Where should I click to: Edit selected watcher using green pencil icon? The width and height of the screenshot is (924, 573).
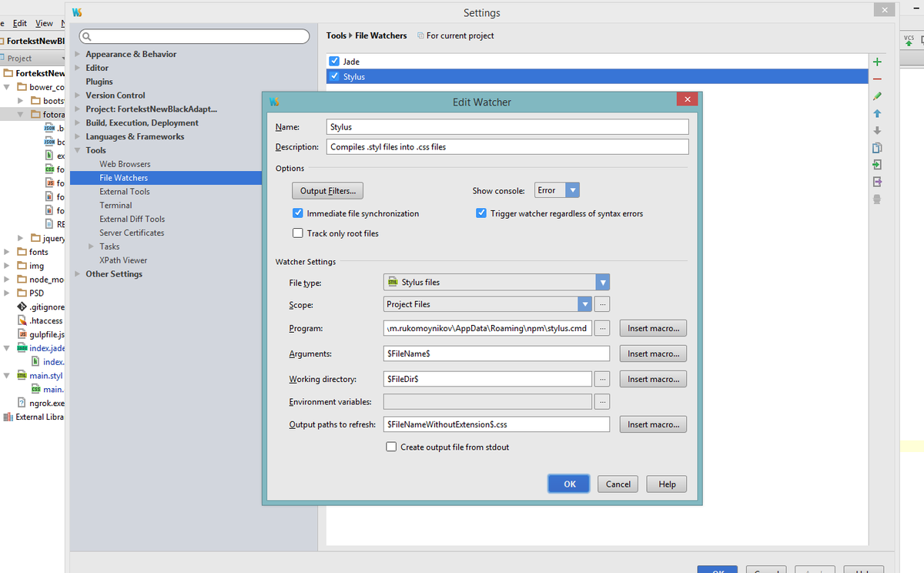tap(877, 96)
